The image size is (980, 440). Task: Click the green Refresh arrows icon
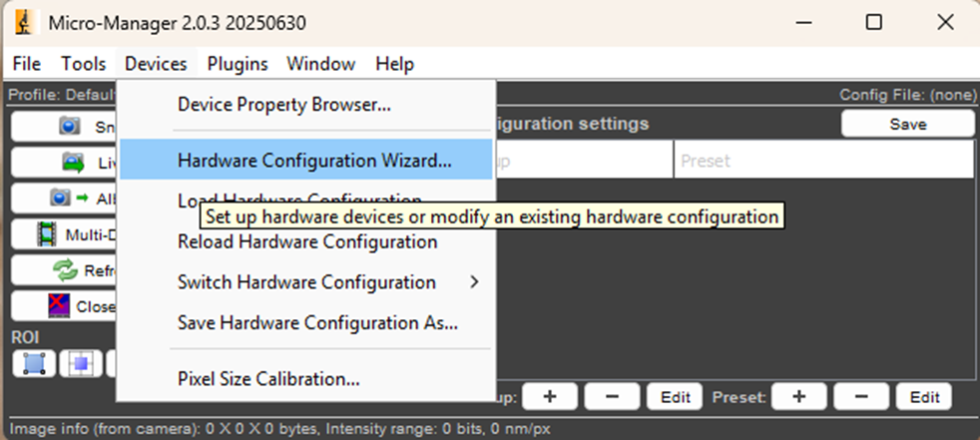65,270
